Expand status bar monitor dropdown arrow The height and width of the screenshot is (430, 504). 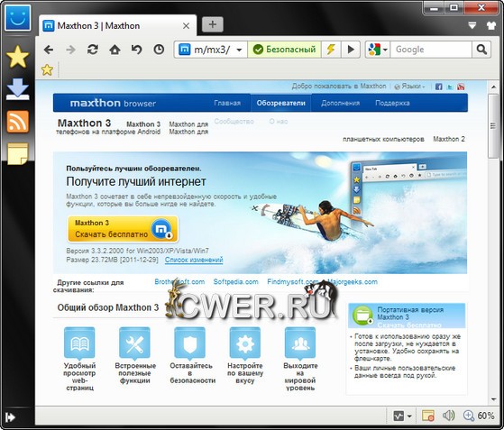pyautogui.click(x=409, y=416)
